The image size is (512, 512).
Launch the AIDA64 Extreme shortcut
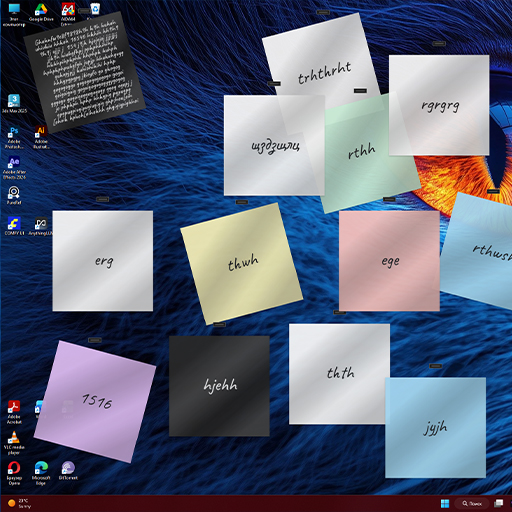pos(68,13)
